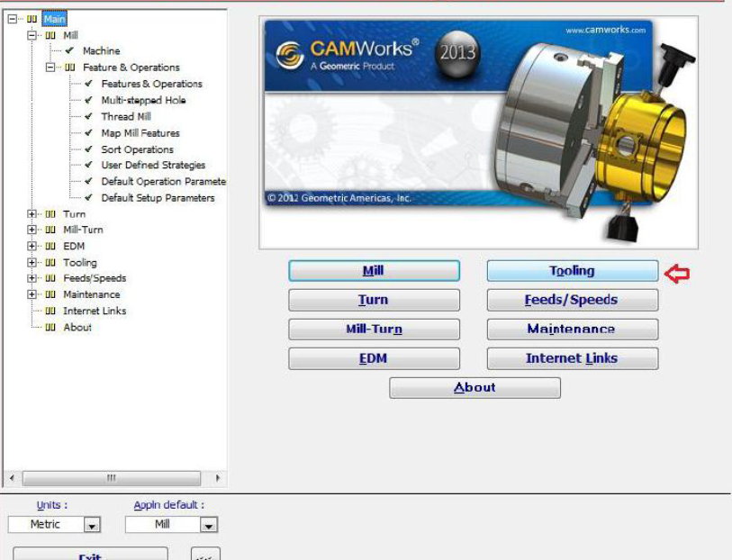Click the Mill-Turn button
Screen dimensions: 732x560
[x=374, y=329]
